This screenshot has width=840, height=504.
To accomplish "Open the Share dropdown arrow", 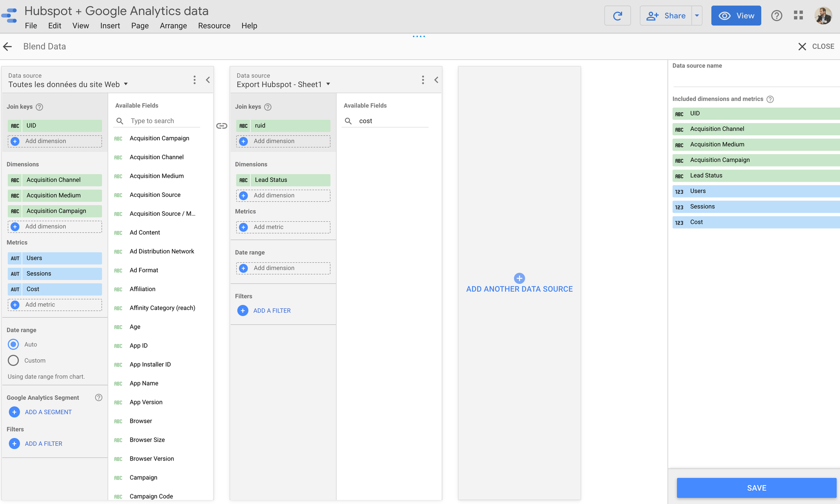I will [697, 16].
